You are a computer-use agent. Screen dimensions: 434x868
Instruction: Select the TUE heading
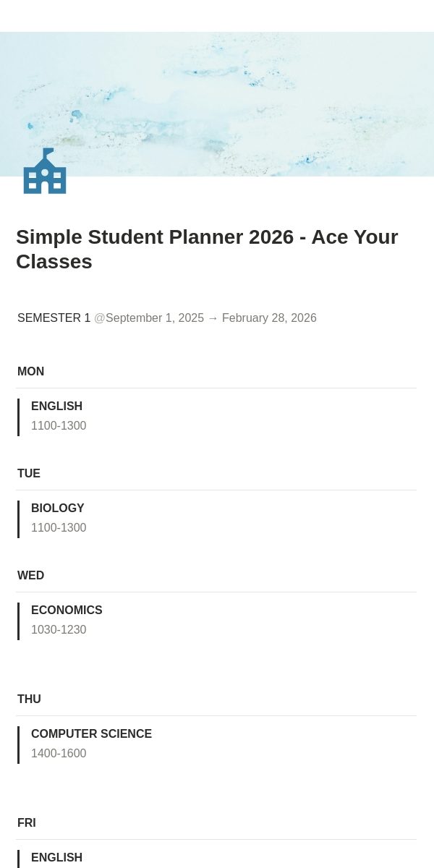pyautogui.click(x=29, y=474)
